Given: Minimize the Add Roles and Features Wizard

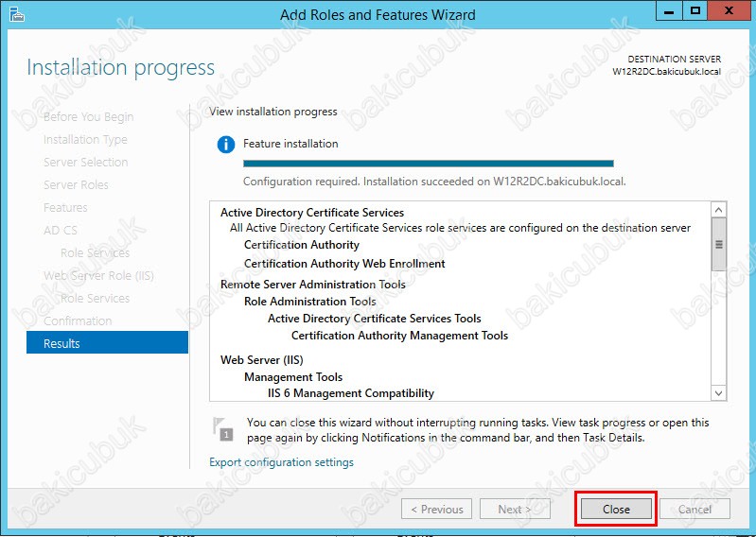Looking at the screenshot, I should [669, 10].
